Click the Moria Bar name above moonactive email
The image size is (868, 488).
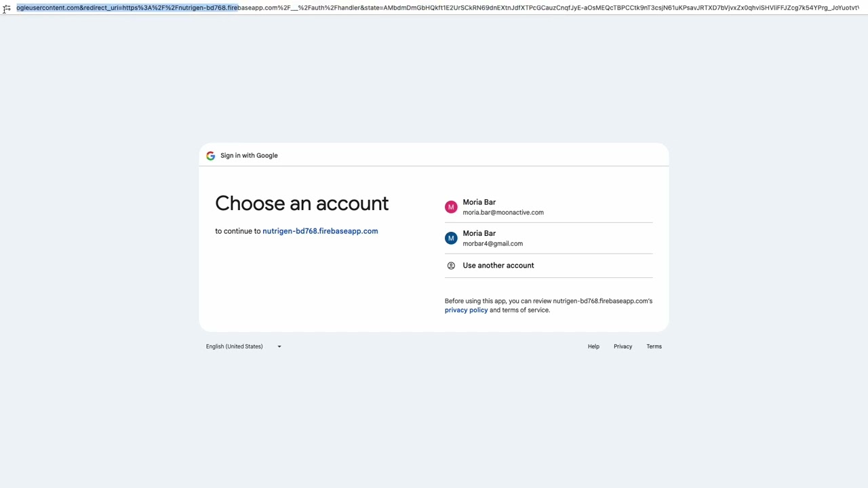click(x=479, y=202)
